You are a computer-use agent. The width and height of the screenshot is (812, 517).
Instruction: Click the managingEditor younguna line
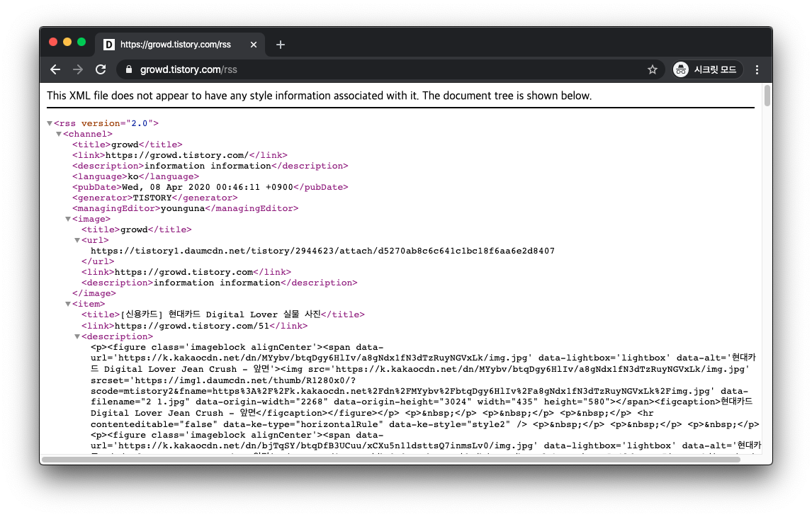click(x=186, y=208)
